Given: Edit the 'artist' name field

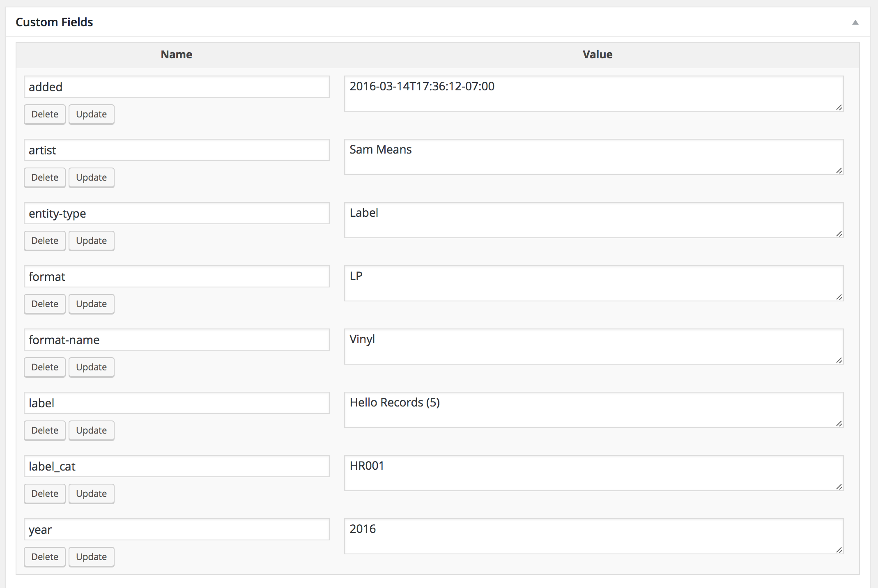Looking at the screenshot, I should tap(177, 150).
